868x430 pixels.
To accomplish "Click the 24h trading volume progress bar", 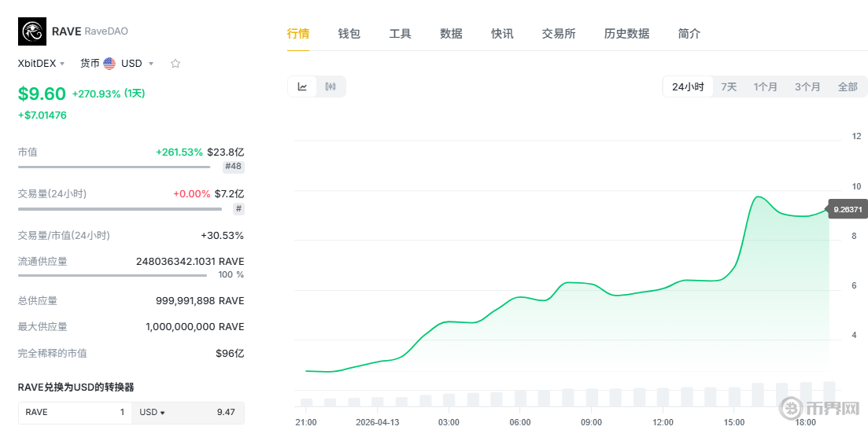I will click(x=120, y=209).
